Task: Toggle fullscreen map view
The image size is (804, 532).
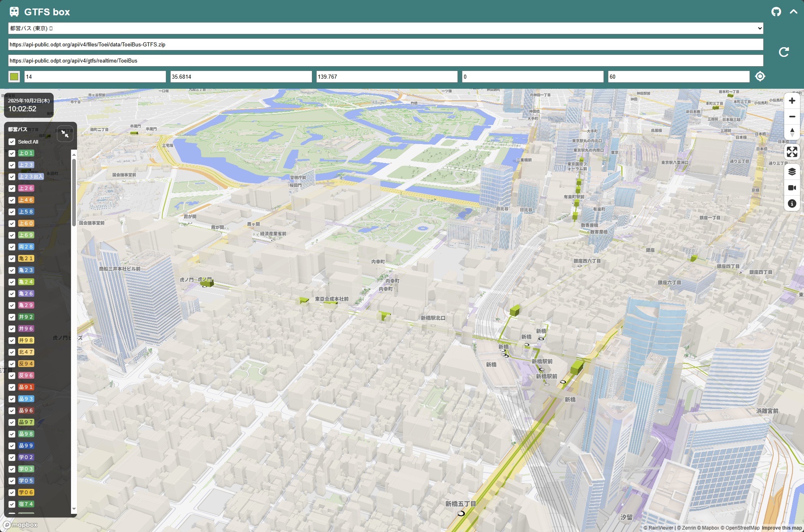Action: tap(792, 152)
